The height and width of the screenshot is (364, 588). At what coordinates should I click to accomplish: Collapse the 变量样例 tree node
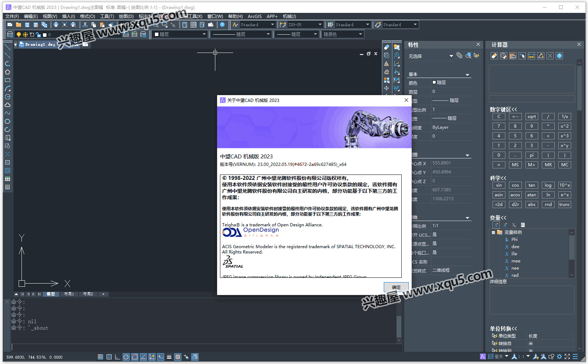[x=494, y=232]
